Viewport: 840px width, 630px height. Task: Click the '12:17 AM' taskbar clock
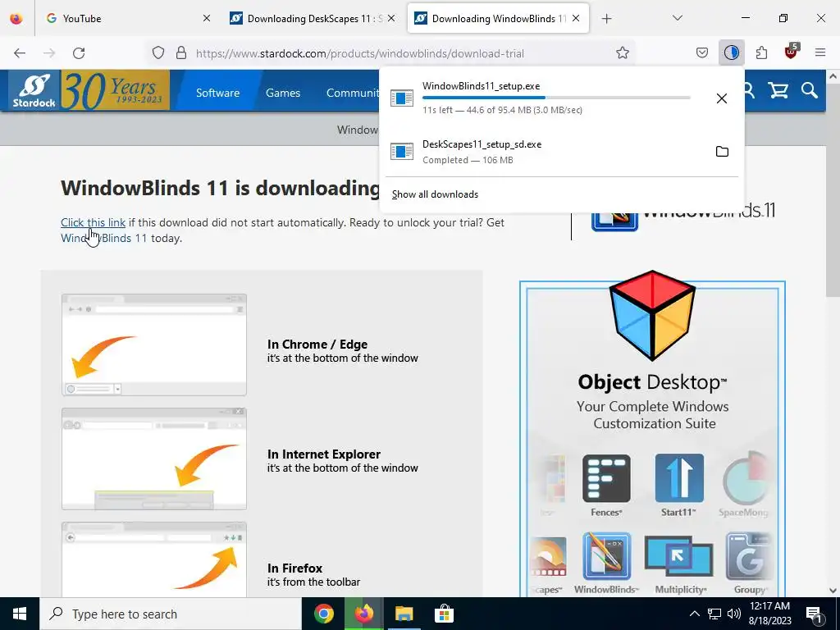pyautogui.click(x=769, y=606)
